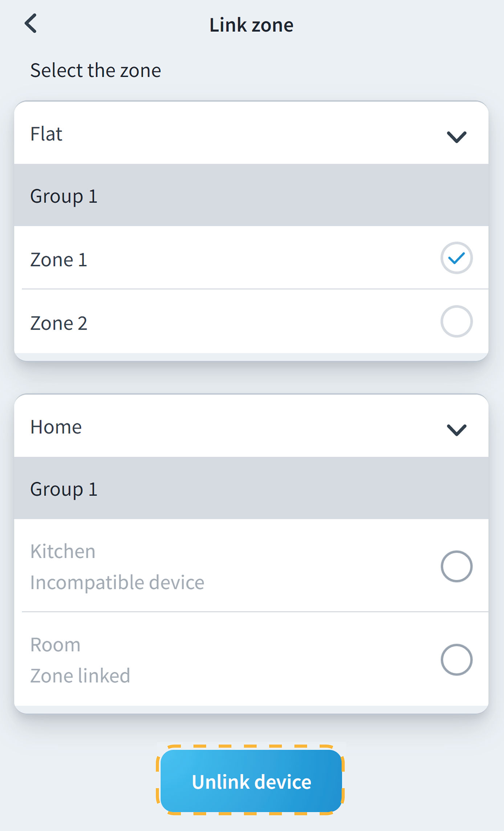
Task: Select the Zone 2 radio circle
Action: pos(456,322)
